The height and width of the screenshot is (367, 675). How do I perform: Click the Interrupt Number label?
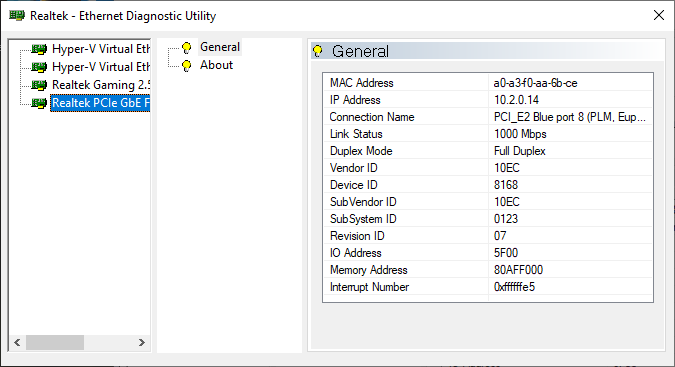coord(369,287)
